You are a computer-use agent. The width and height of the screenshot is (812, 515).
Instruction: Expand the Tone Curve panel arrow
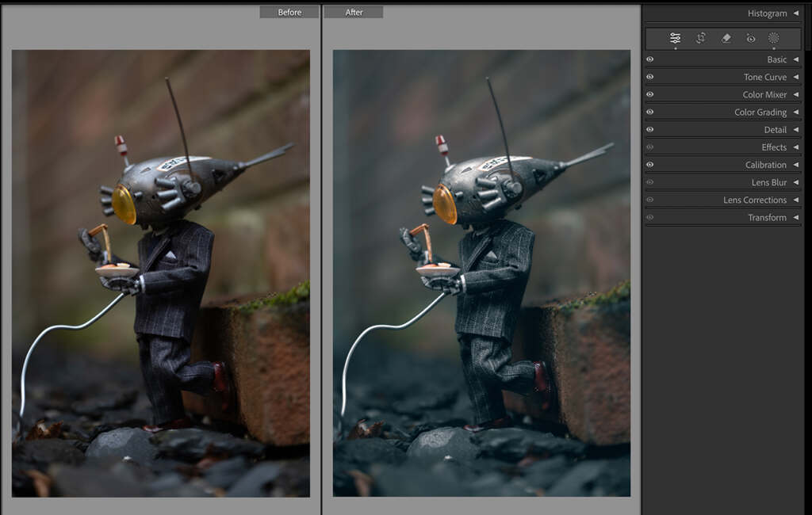coord(796,77)
